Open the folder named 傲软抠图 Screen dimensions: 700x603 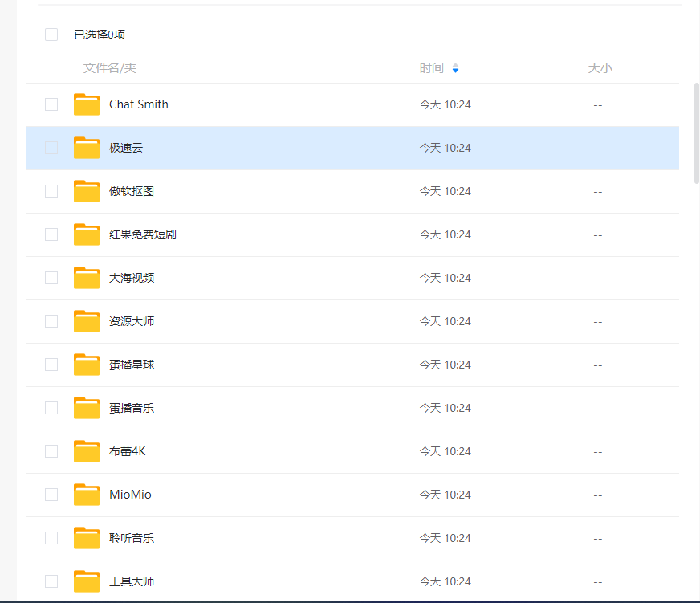click(x=132, y=191)
